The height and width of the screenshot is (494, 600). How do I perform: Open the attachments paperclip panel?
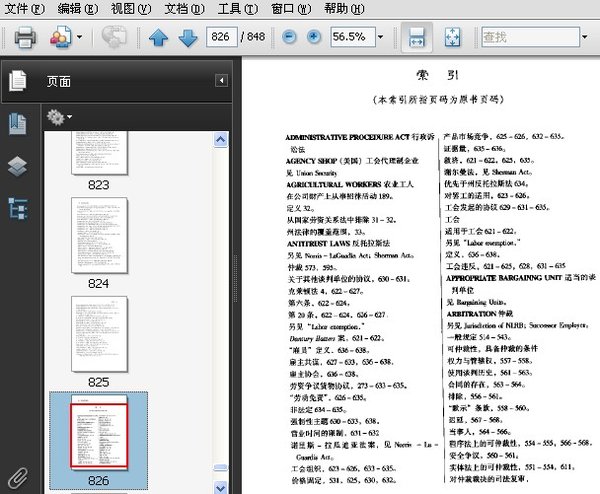tap(16, 476)
